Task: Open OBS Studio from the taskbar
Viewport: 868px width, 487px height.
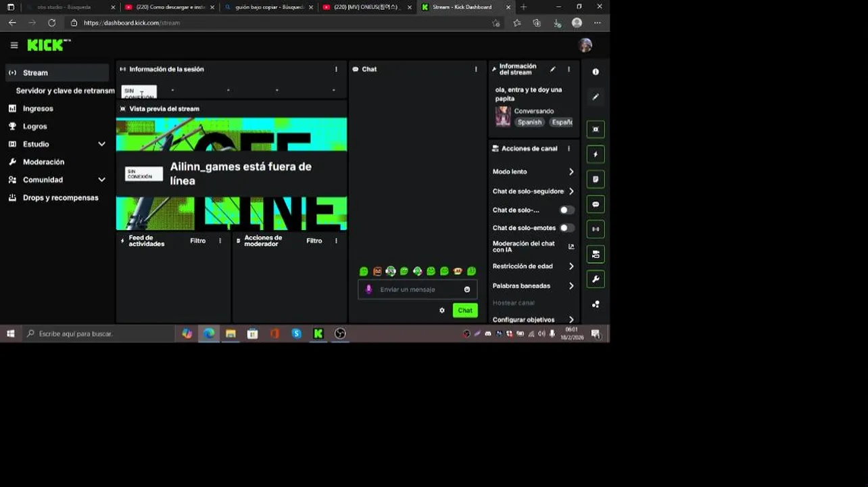Action: click(340, 333)
